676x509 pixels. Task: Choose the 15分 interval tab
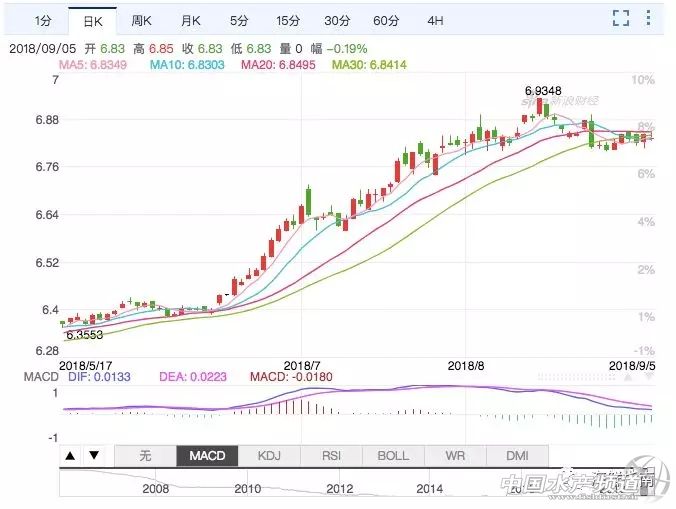point(287,20)
